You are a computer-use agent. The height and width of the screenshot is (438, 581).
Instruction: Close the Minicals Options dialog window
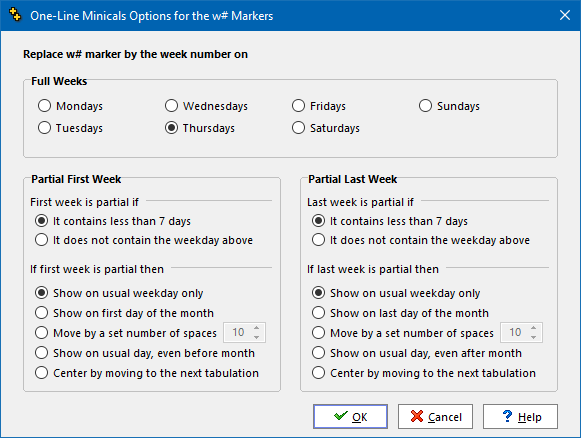click(565, 15)
